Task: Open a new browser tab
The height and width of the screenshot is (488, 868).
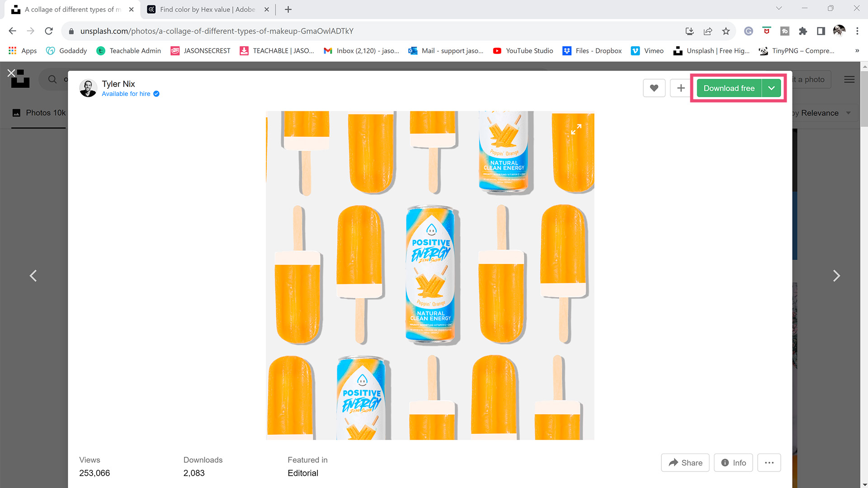Action: coord(288,9)
